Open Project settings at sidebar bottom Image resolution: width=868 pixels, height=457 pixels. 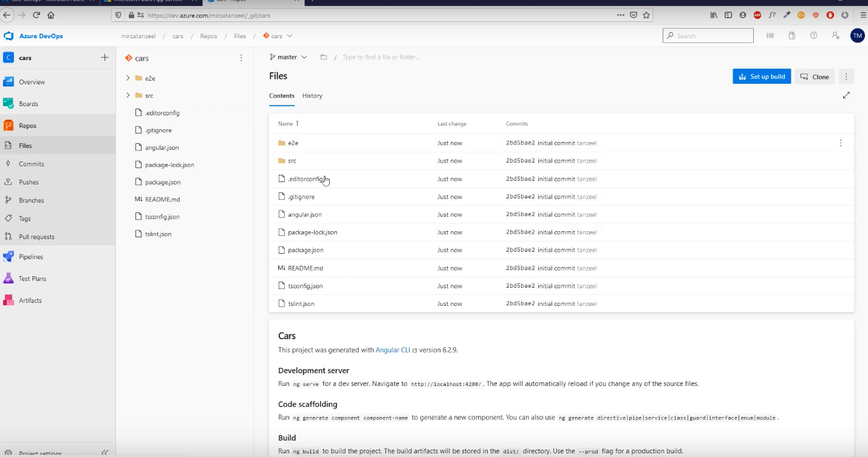(x=40, y=453)
